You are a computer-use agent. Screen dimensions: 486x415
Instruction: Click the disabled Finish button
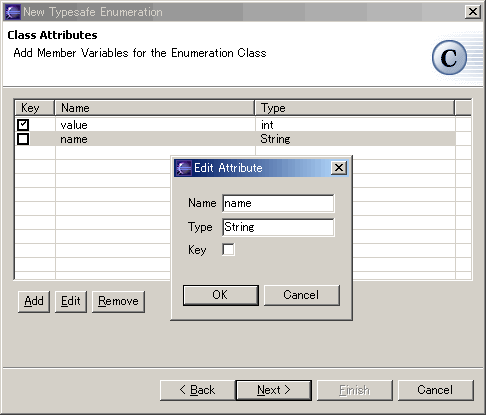[x=355, y=390]
